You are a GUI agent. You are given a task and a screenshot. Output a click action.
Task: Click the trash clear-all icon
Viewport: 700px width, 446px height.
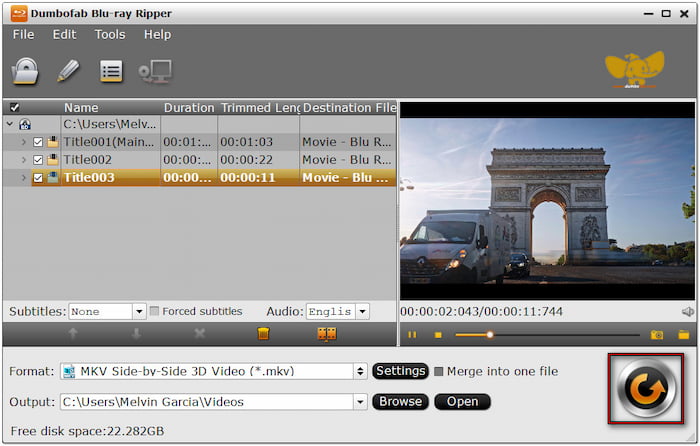[263, 333]
